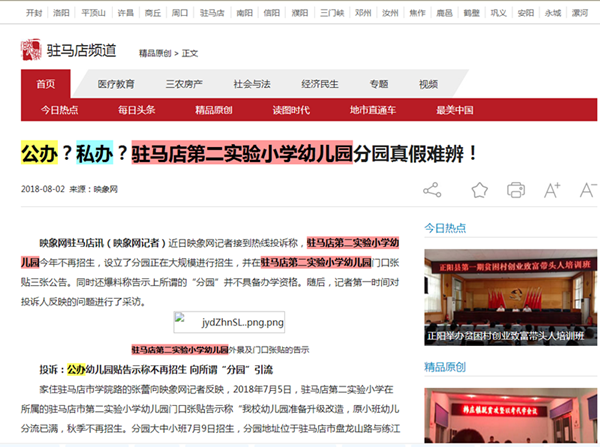Open the 首页 tab
This screenshot has height=447, width=600.
coord(46,84)
